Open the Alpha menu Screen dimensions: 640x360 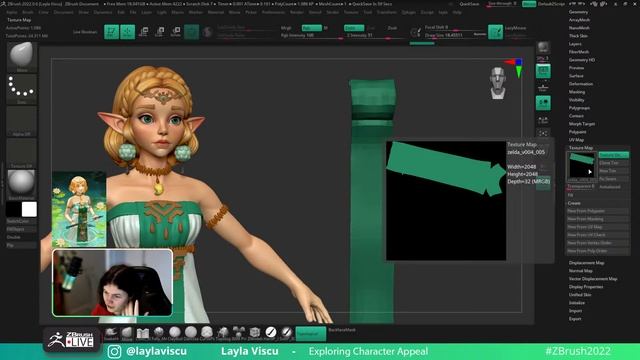(12, 12)
